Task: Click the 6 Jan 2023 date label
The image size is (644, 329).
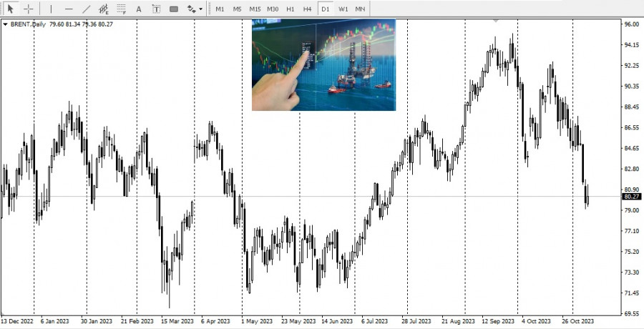Action: 54,321
